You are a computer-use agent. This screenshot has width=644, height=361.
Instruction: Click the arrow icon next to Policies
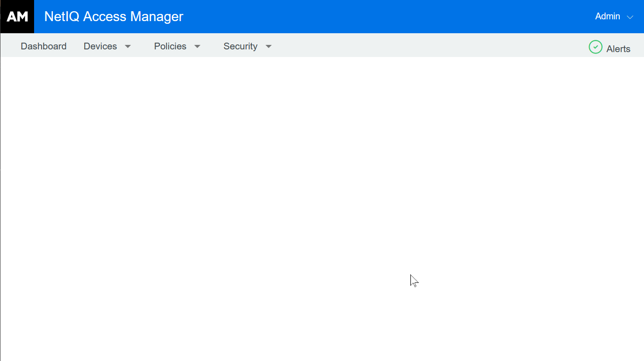point(197,46)
